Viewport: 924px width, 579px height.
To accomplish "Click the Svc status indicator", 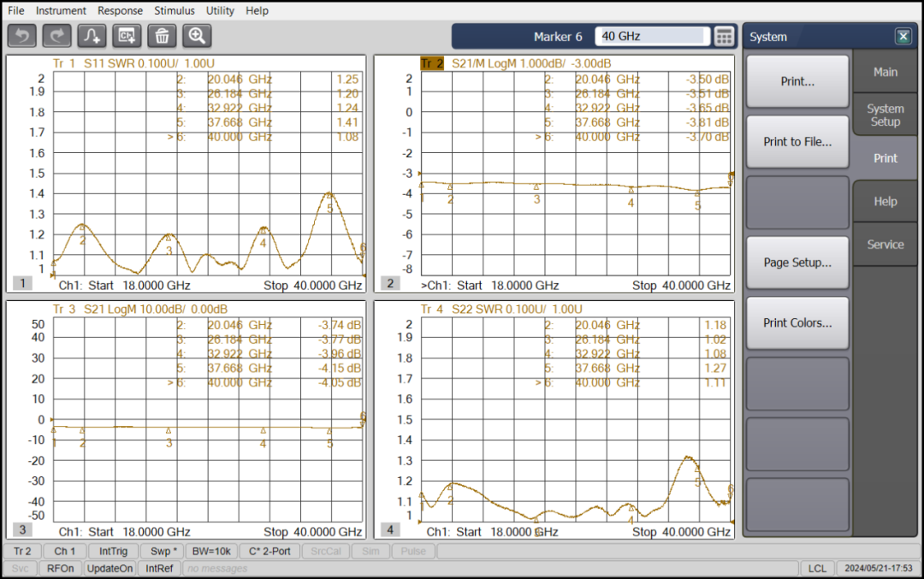I will click(x=20, y=569).
